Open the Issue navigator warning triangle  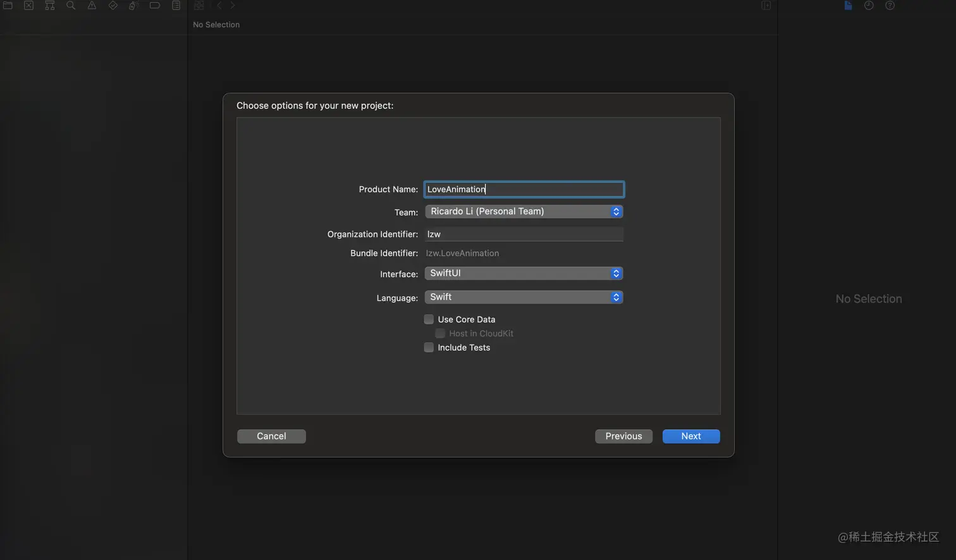(x=92, y=6)
